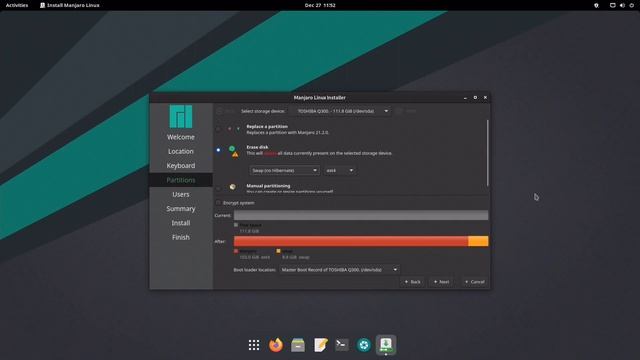
Task: Go to the Welcome step
Action: click(181, 137)
